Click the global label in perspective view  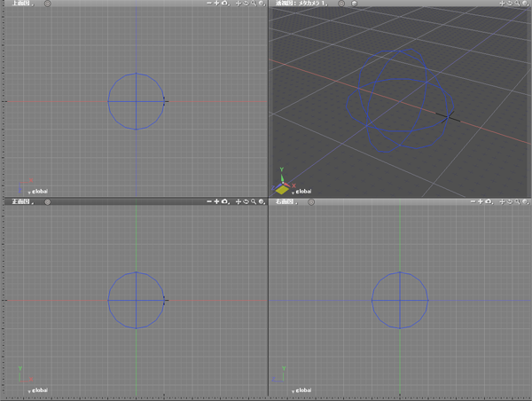coord(305,190)
